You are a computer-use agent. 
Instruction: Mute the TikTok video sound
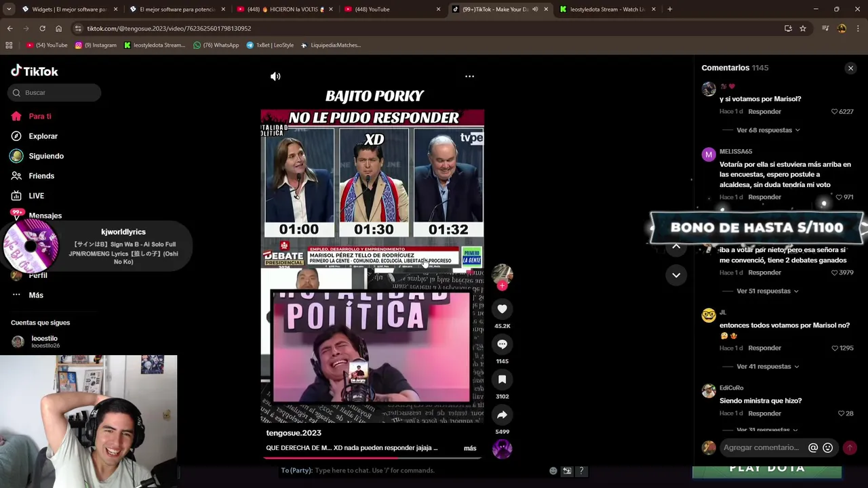point(275,77)
